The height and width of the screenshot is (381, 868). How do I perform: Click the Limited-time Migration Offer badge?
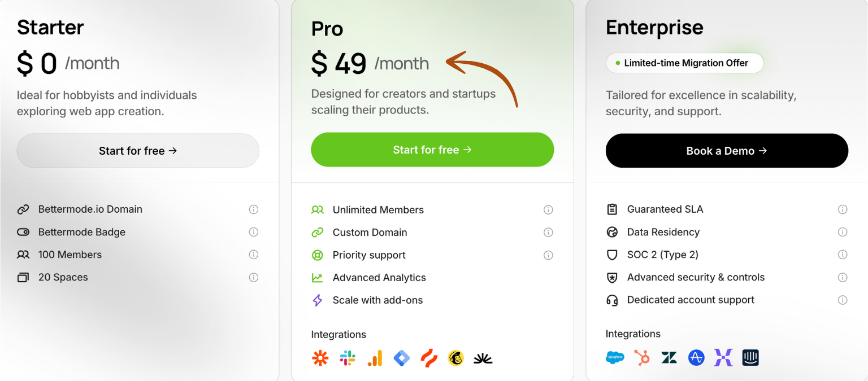[684, 63]
